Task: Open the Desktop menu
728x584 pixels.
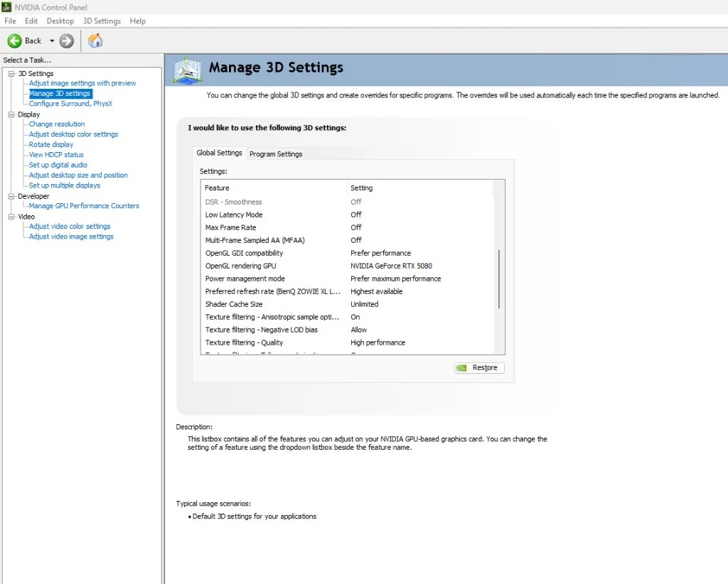Action: coord(60,21)
